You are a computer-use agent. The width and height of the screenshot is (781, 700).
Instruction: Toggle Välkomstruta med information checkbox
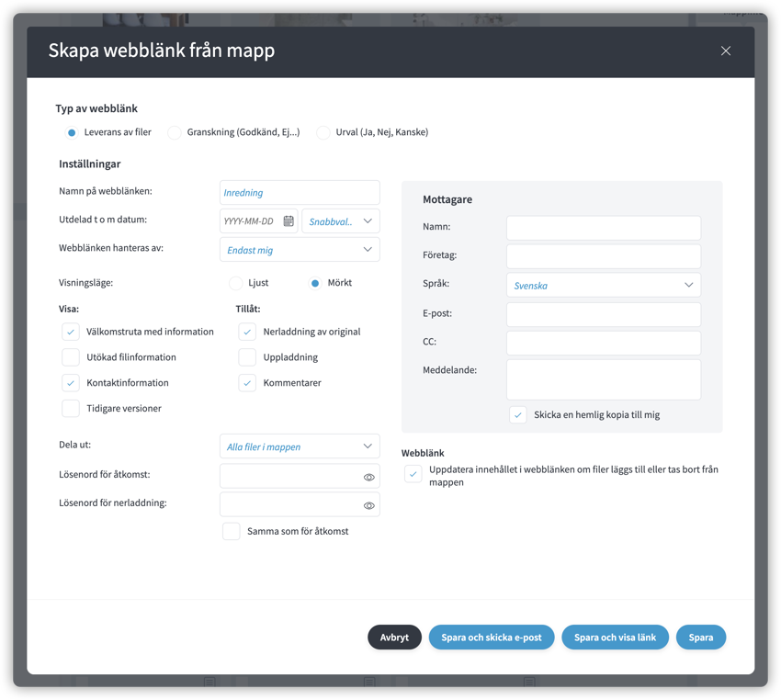point(71,332)
